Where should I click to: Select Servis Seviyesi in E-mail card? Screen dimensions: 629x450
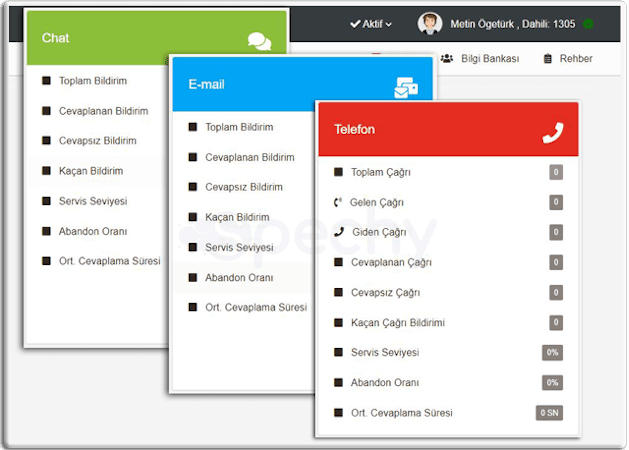click(239, 247)
